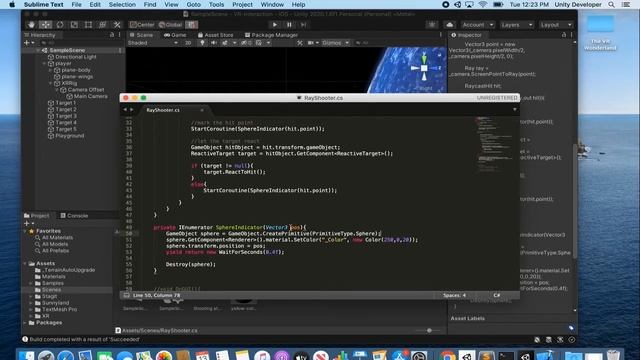The height and width of the screenshot is (360, 640).
Task: Select Main Camera in Hierarchy
Action: [91, 96]
